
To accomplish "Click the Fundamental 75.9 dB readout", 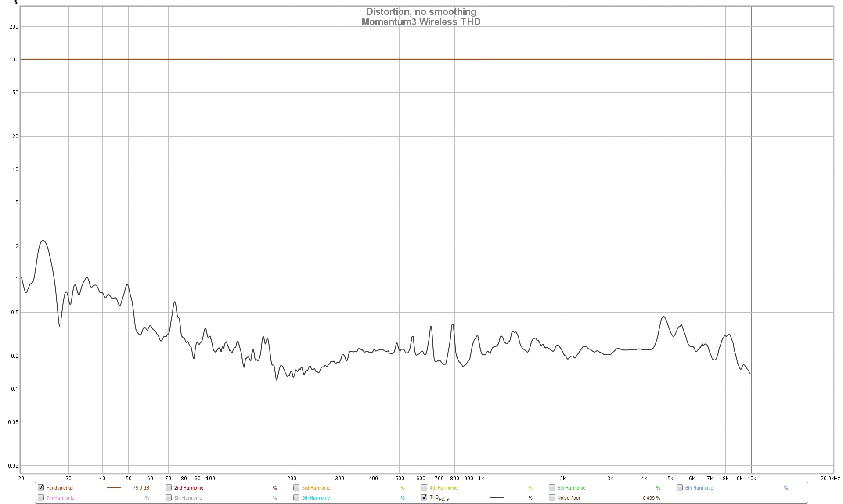I will click(x=141, y=488).
